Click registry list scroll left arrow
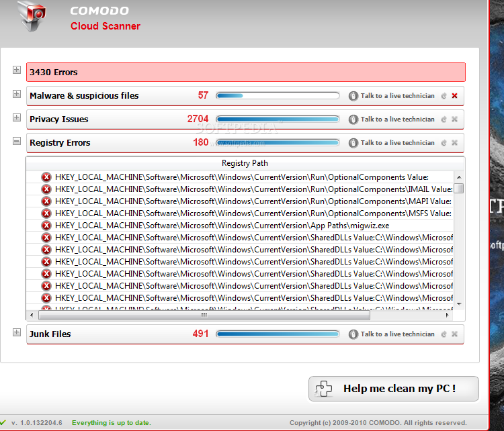The width and height of the screenshot is (504, 431). [32, 315]
